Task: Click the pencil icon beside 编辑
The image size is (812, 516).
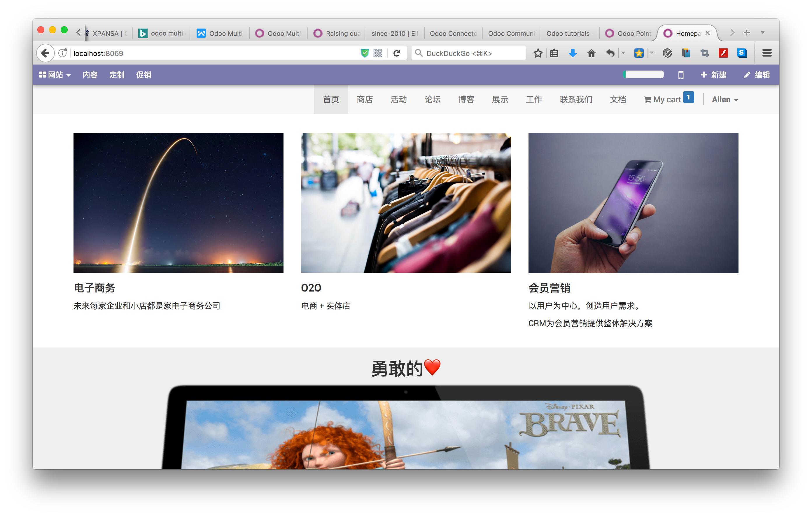Action: tap(747, 75)
